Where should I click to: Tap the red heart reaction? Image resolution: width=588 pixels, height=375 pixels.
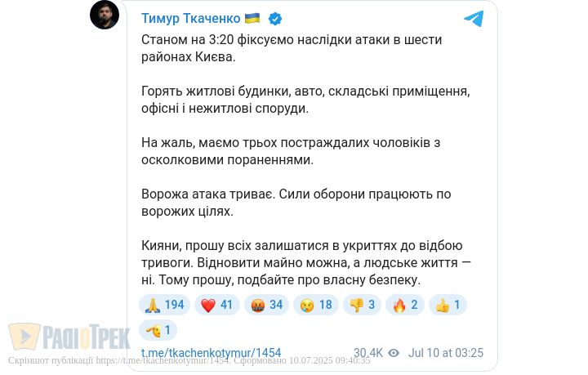(216, 306)
